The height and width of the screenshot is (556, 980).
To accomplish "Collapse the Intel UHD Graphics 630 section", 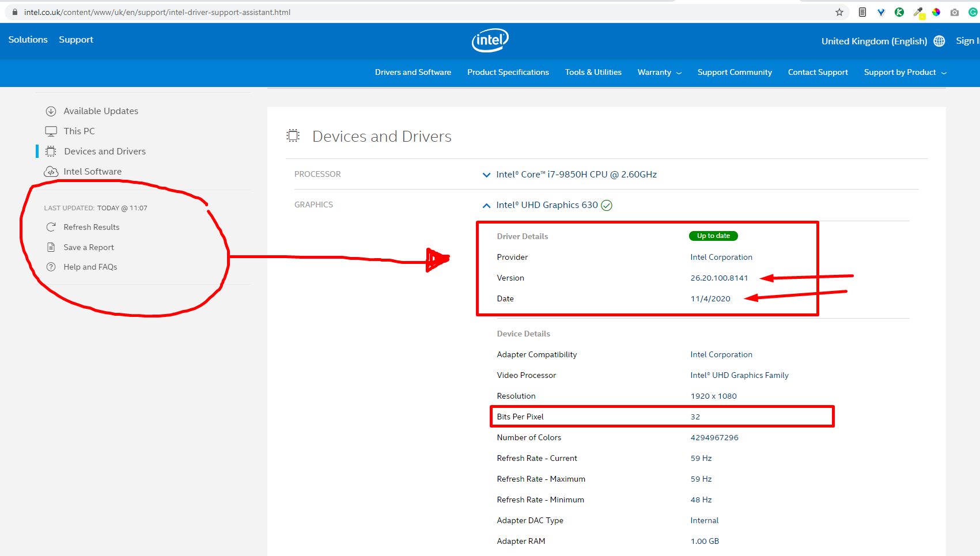I will pos(486,205).
